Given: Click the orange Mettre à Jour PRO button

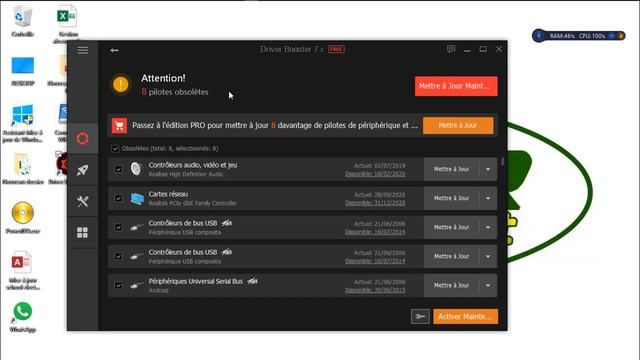Looking at the screenshot, I should 458,125.
